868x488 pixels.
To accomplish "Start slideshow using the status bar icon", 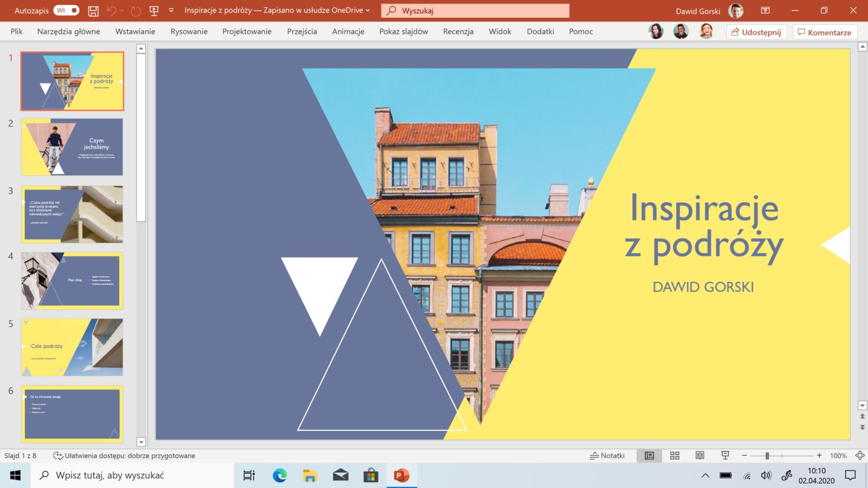I will [x=724, y=455].
